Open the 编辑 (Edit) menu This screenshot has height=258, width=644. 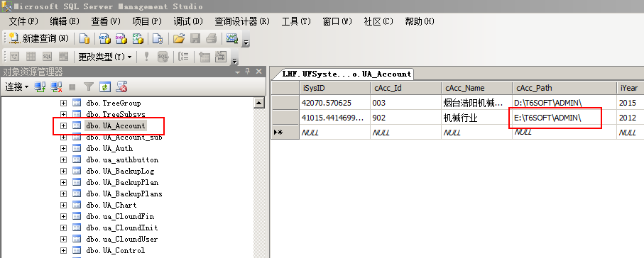pos(65,21)
